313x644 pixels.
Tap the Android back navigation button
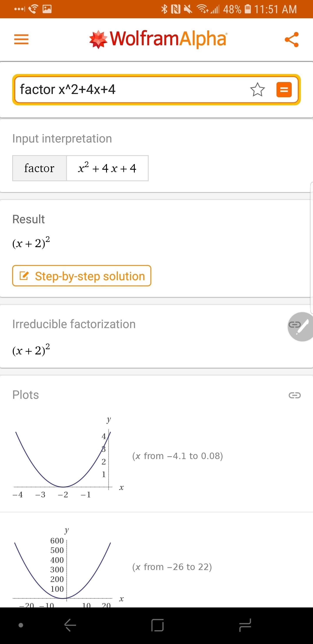70,625
